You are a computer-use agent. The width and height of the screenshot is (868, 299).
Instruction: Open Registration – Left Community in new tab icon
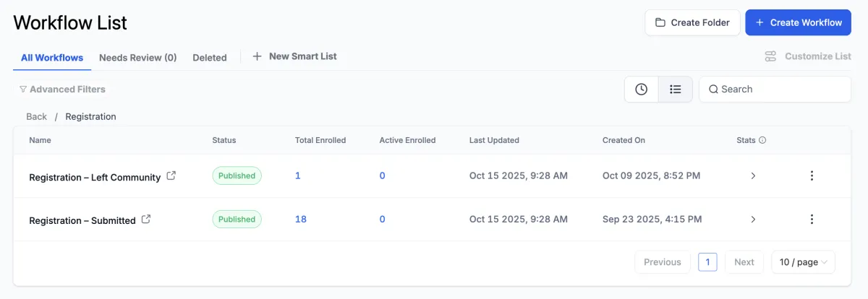click(x=171, y=175)
